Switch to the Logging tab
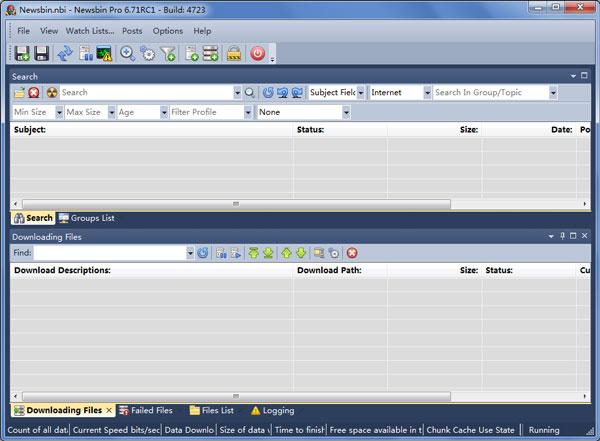 (272, 410)
